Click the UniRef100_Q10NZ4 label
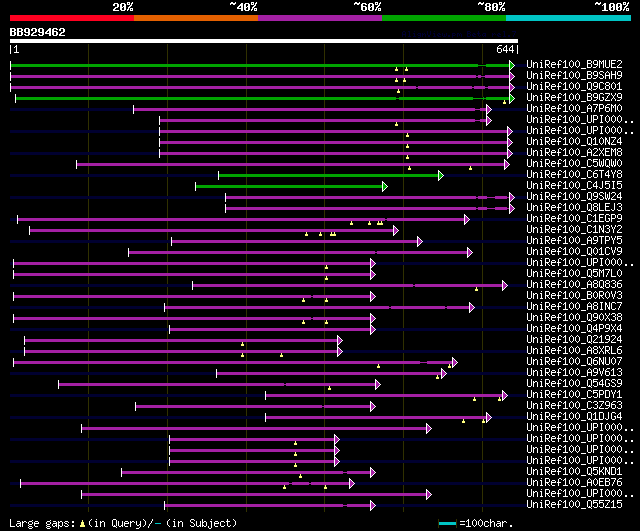This screenshot has width=640, height=531. point(574,142)
